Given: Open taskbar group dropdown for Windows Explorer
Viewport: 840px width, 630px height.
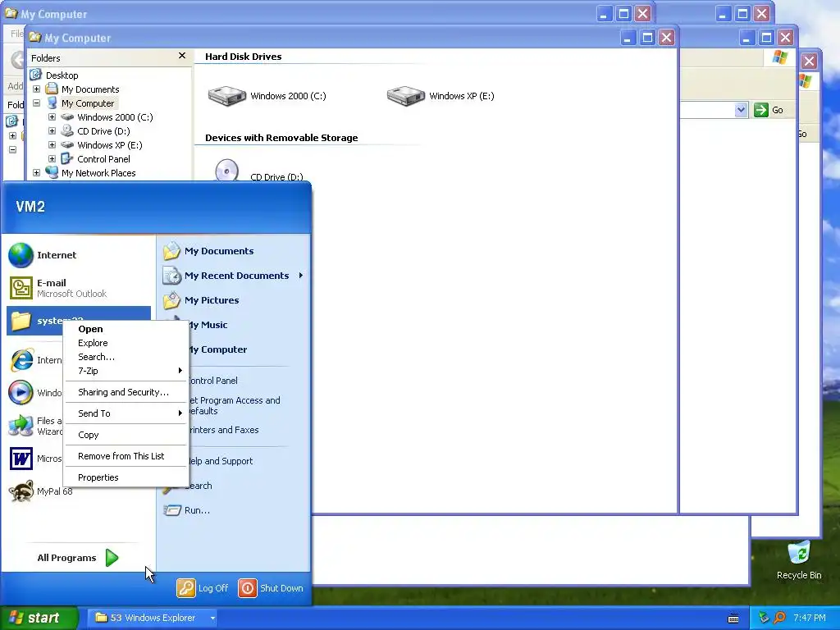Looking at the screenshot, I should coord(212,618).
